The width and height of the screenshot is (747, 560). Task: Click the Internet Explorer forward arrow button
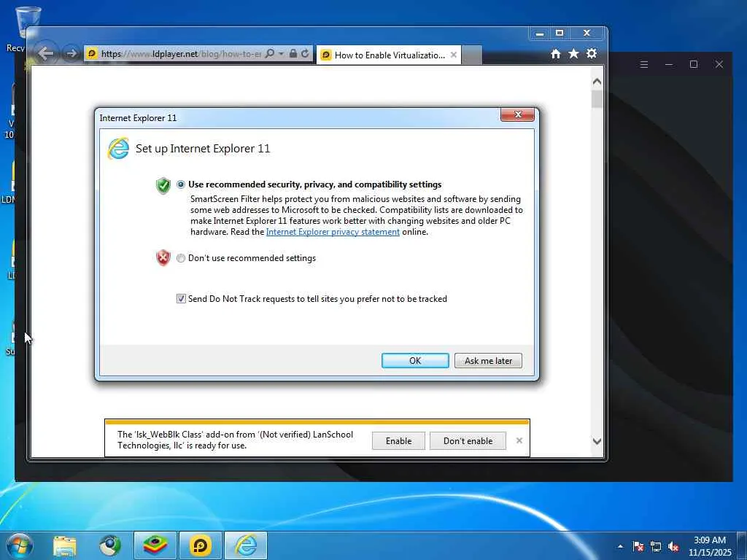[x=71, y=53]
